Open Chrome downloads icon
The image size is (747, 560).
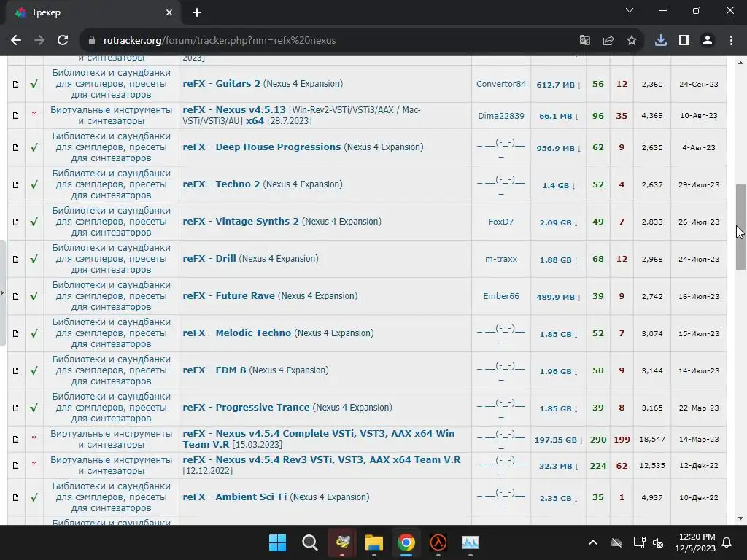click(661, 41)
